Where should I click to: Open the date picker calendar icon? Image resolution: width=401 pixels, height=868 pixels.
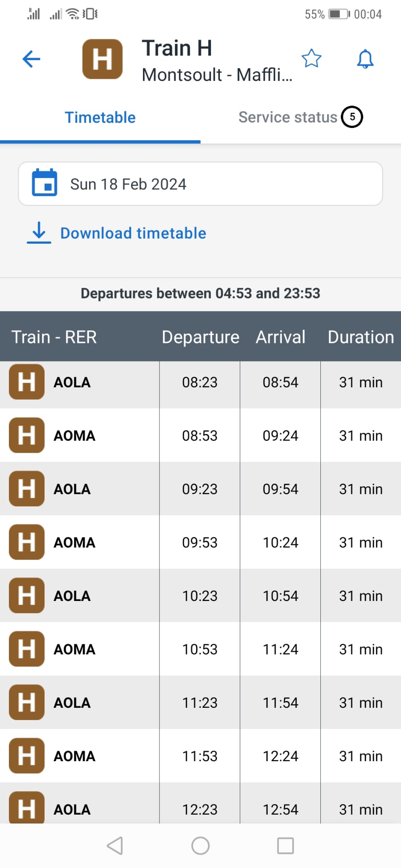tap(45, 183)
